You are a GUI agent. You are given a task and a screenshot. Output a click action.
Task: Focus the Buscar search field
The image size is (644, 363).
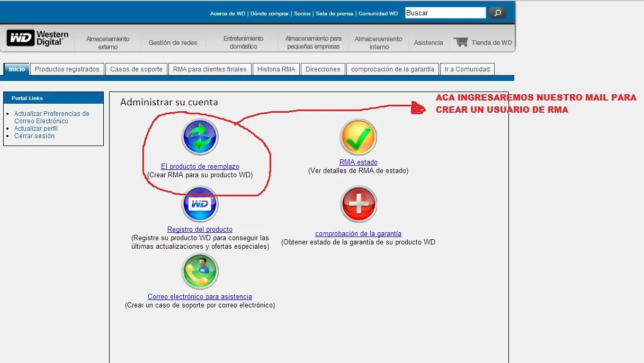click(x=445, y=13)
